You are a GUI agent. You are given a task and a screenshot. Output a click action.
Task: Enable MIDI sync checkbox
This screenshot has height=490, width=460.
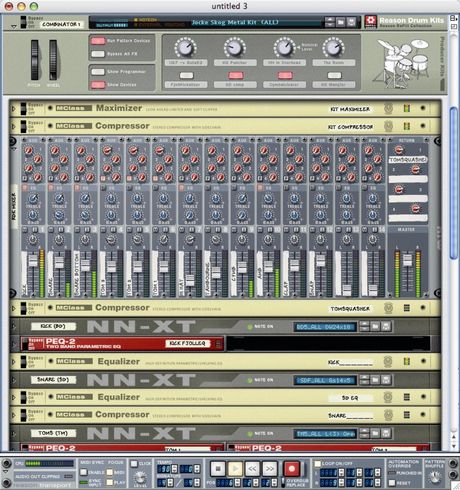84,472
